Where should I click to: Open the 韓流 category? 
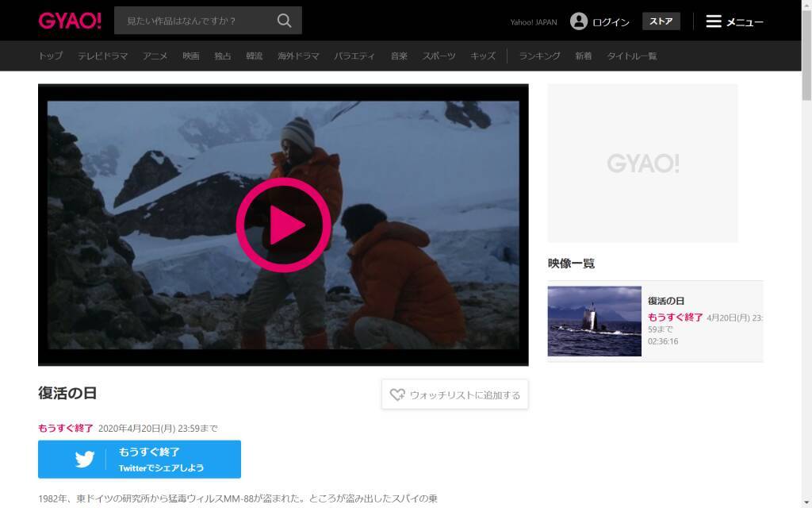(x=255, y=56)
